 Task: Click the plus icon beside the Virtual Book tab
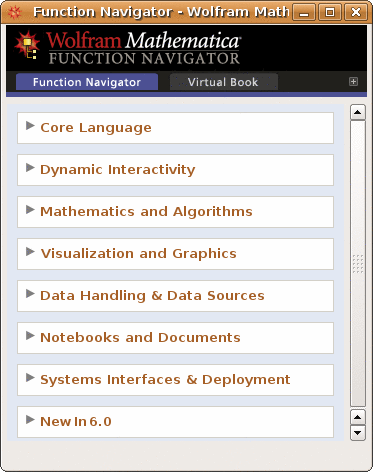(353, 82)
